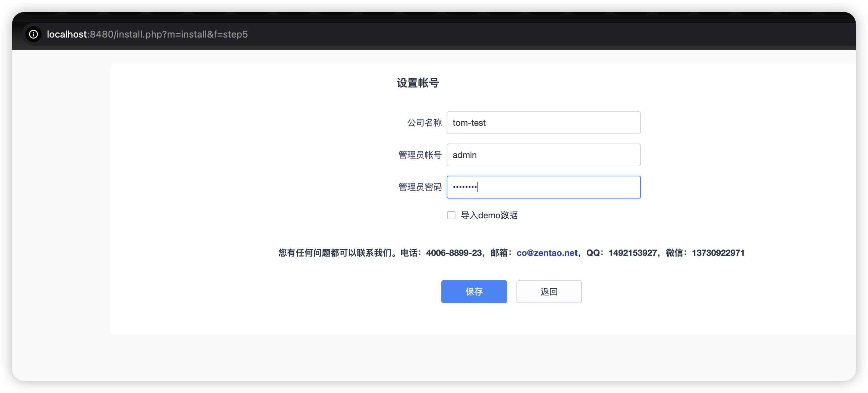
Task: Click the 管理员帐号 field label
Action: 420,155
